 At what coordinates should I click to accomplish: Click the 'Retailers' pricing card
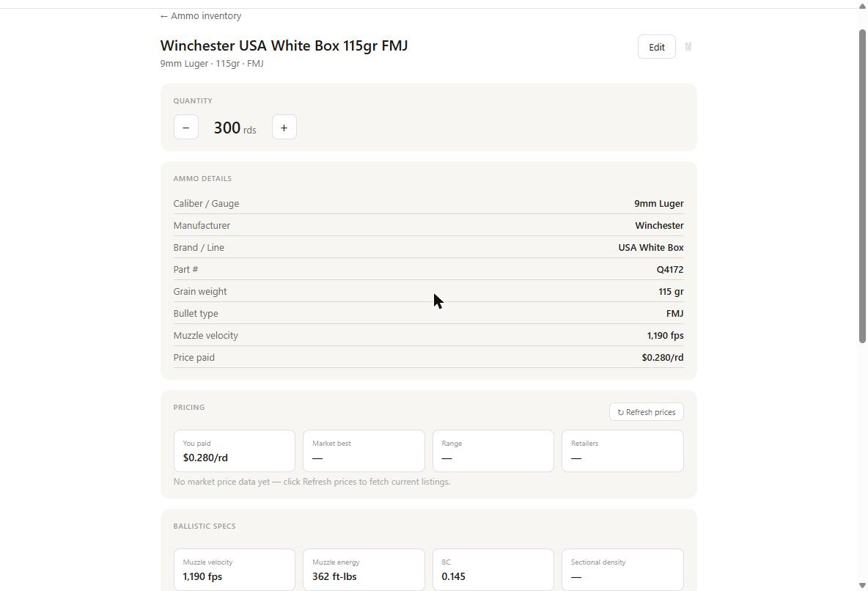tap(622, 451)
